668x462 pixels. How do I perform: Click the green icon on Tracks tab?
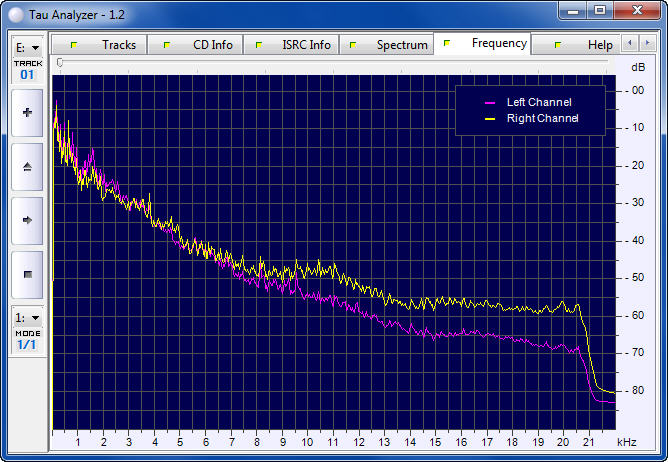(74, 45)
